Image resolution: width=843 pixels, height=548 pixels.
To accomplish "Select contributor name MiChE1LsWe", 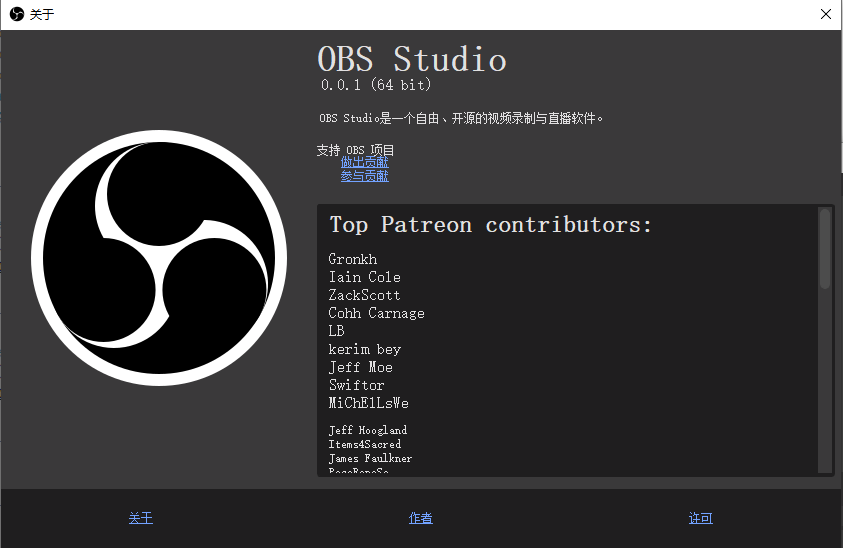I will coord(369,403).
